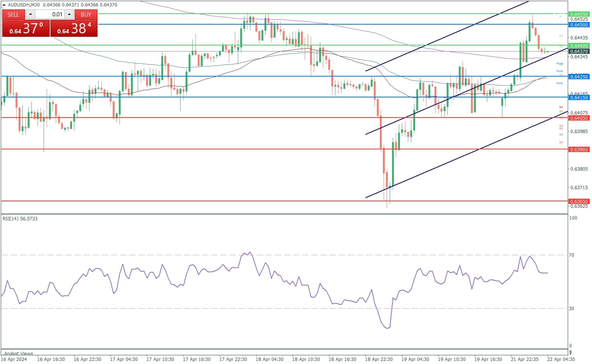
Task: Click the 16 Apr 2024 date label
Action: pos(14,359)
